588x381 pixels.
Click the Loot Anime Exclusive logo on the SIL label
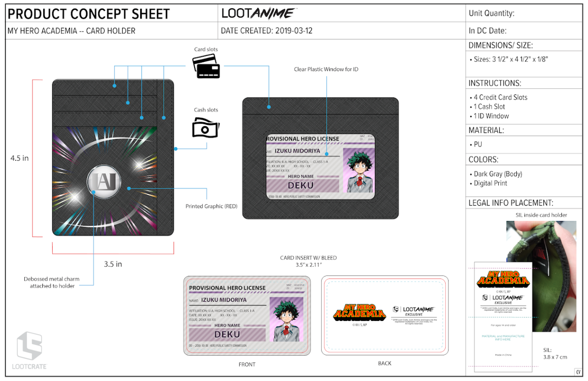503,299
